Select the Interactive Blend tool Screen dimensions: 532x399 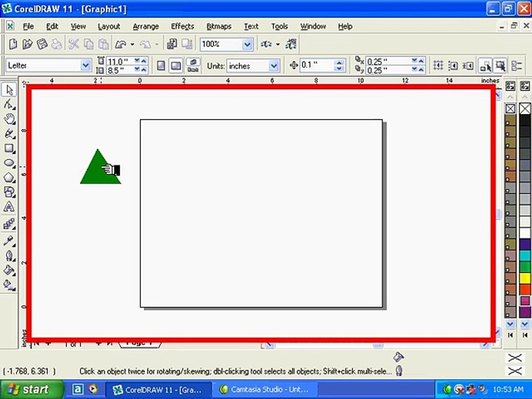[x=9, y=224]
